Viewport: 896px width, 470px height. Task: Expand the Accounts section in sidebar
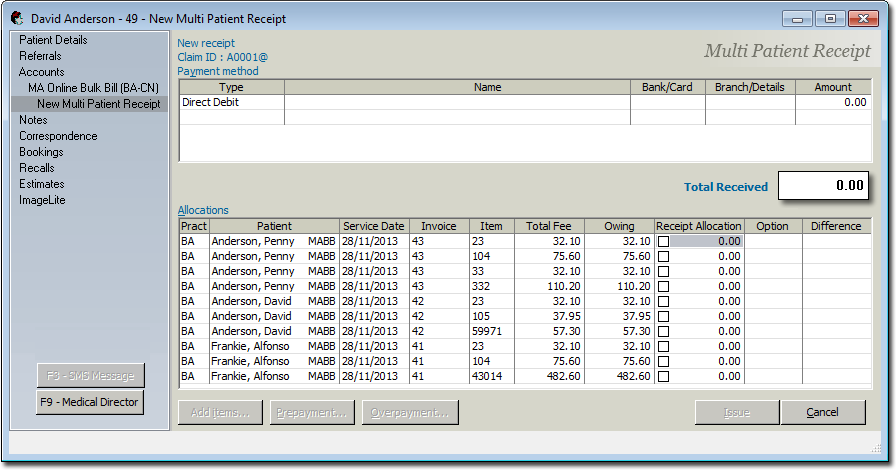41,72
